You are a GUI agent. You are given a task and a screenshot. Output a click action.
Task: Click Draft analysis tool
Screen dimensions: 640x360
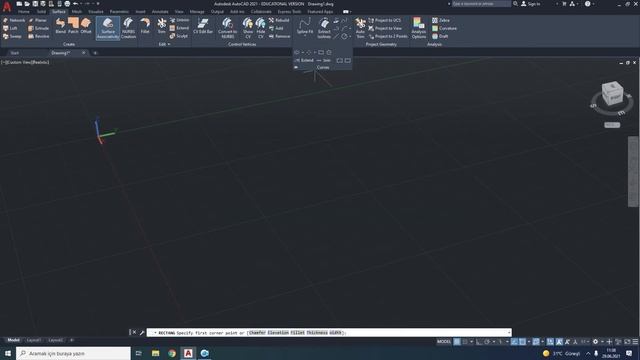(440, 36)
